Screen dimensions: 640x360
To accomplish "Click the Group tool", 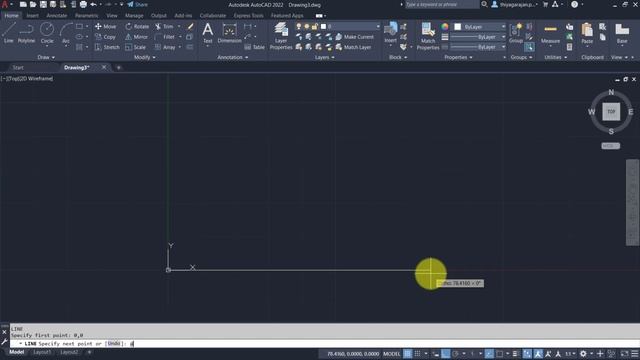I will (x=516, y=33).
